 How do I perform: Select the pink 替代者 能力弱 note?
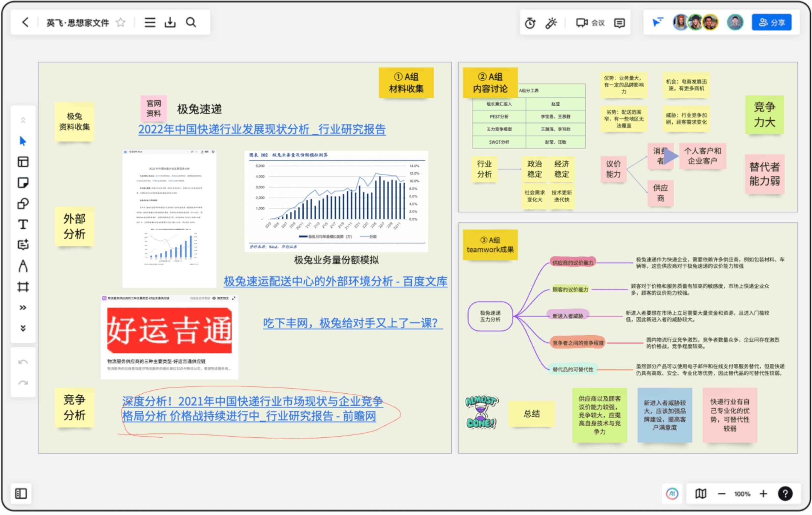click(764, 174)
